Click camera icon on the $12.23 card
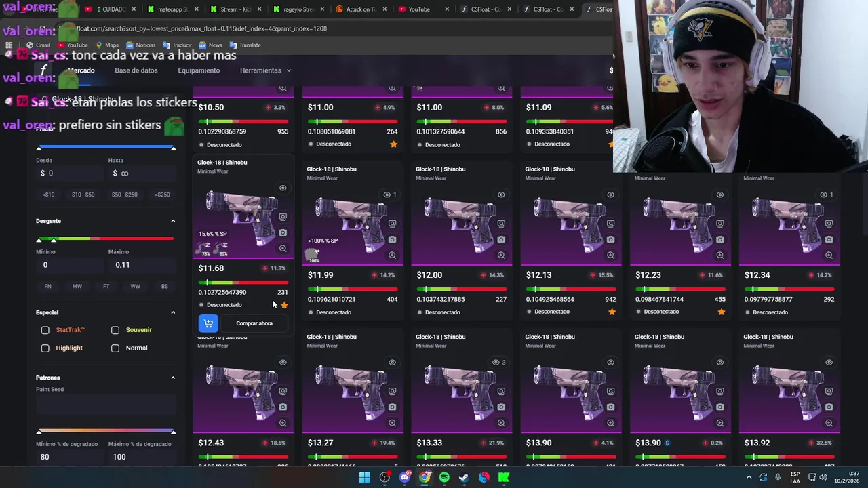The width and height of the screenshot is (868, 488). tap(719, 239)
